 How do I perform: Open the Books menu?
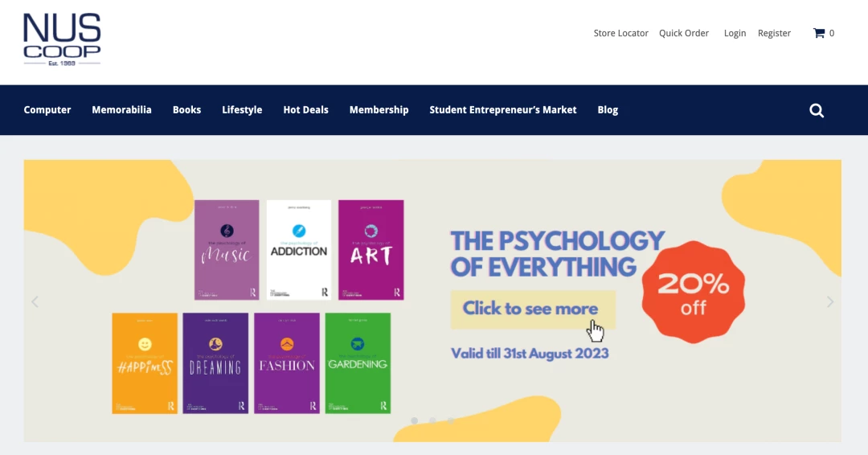click(186, 109)
